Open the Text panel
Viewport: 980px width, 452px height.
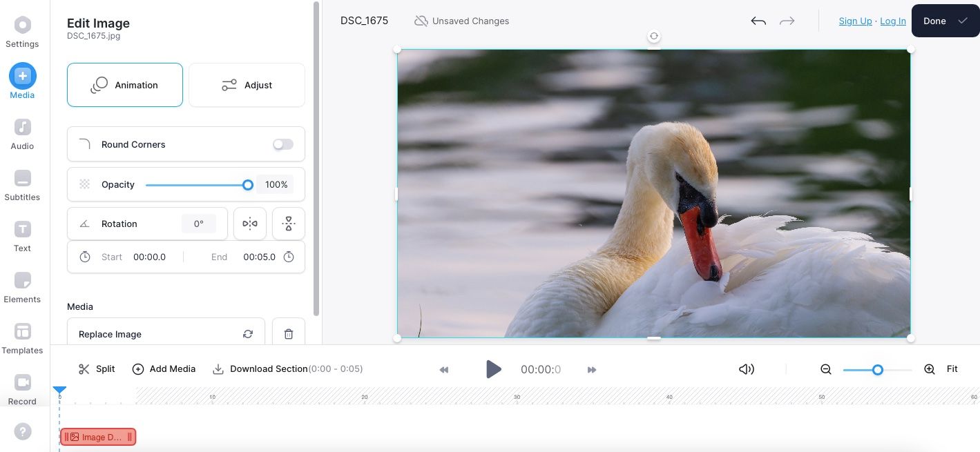[22, 235]
